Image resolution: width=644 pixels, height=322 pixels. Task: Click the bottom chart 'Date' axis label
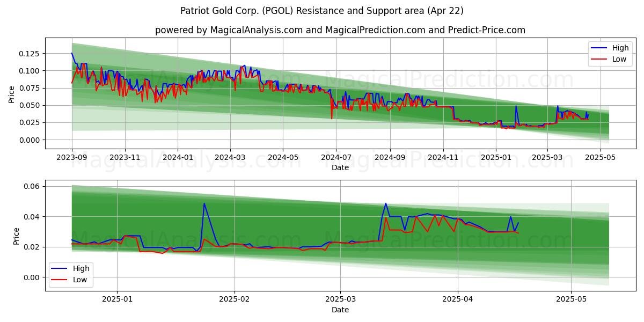pyautogui.click(x=340, y=310)
